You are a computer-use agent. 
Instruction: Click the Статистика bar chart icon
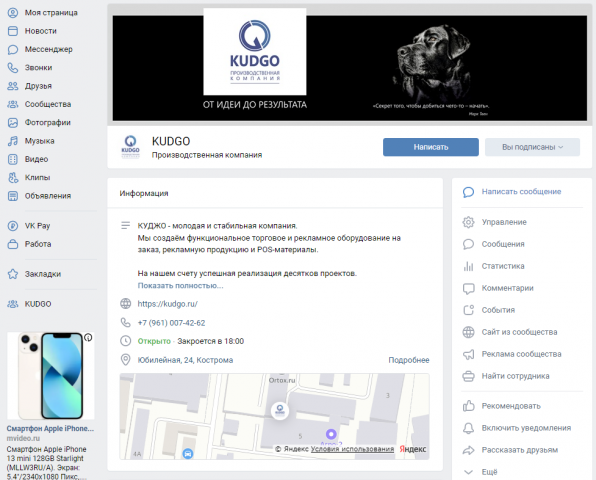click(x=468, y=266)
